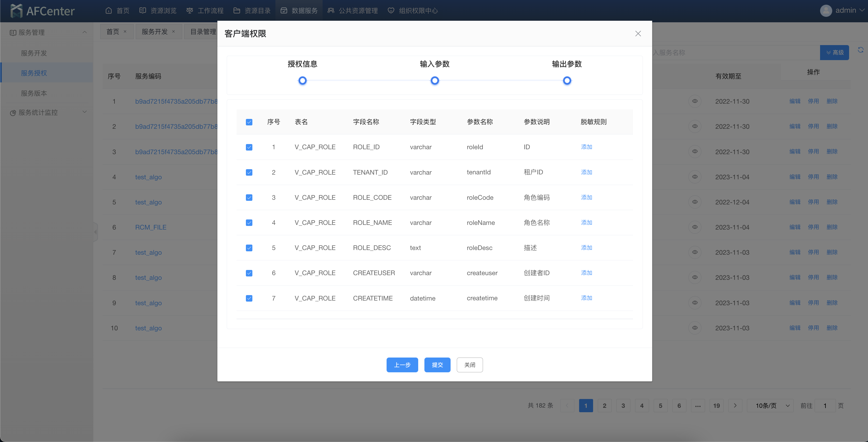Uncheck the CREATEUSER row checkbox
This screenshot has height=442, width=868.
[x=249, y=273]
